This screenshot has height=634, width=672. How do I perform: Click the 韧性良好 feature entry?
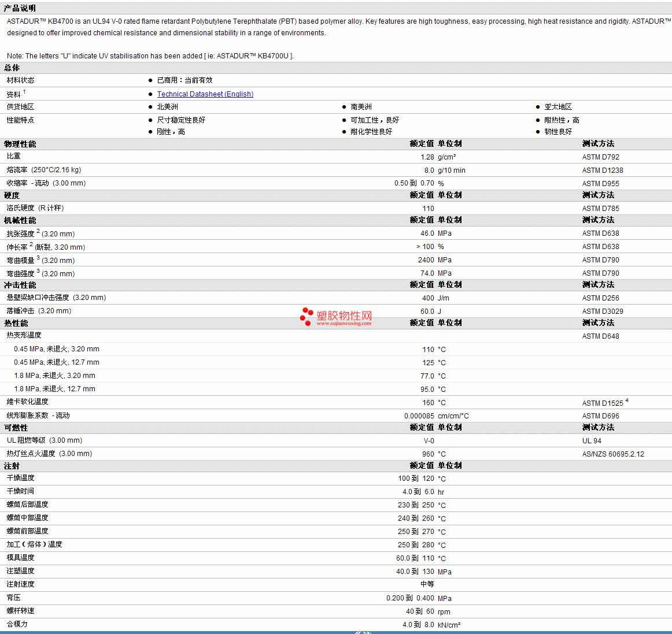click(558, 132)
